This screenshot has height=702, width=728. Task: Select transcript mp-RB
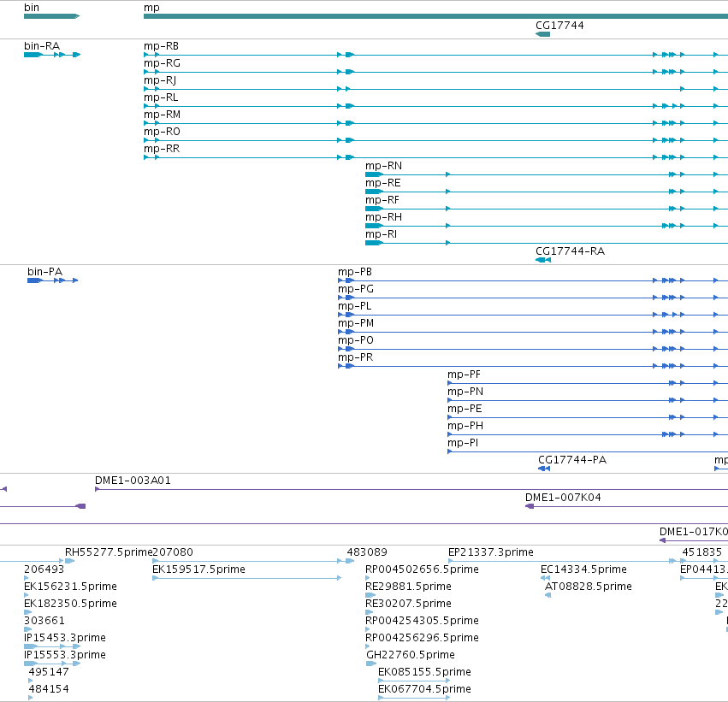(x=435, y=55)
